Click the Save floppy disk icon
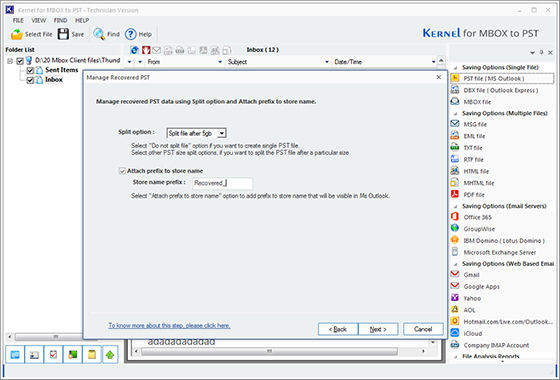Screen dimensions: 560x380 tap(63, 34)
